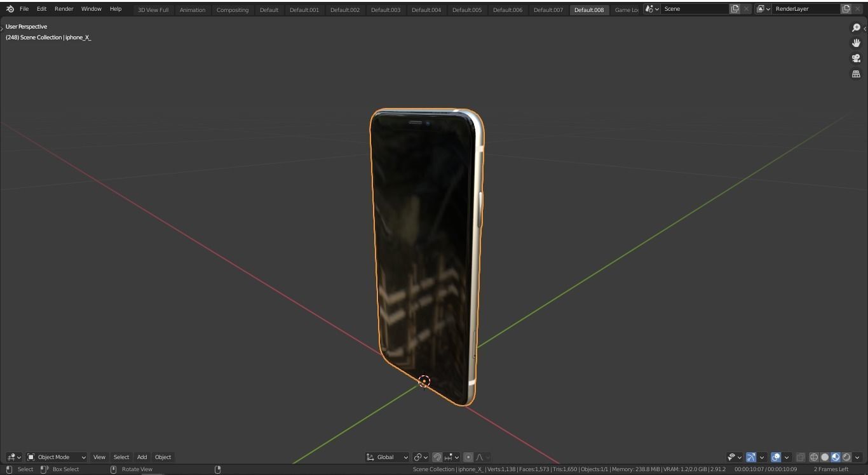Click the zoom view magnifier gizmo
This screenshot has height=475, width=868.
pos(856,28)
